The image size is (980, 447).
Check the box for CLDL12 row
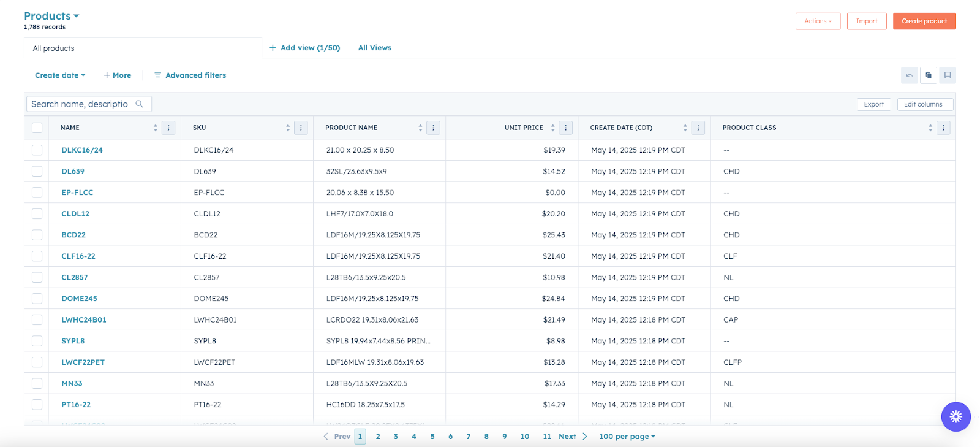click(x=37, y=214)
